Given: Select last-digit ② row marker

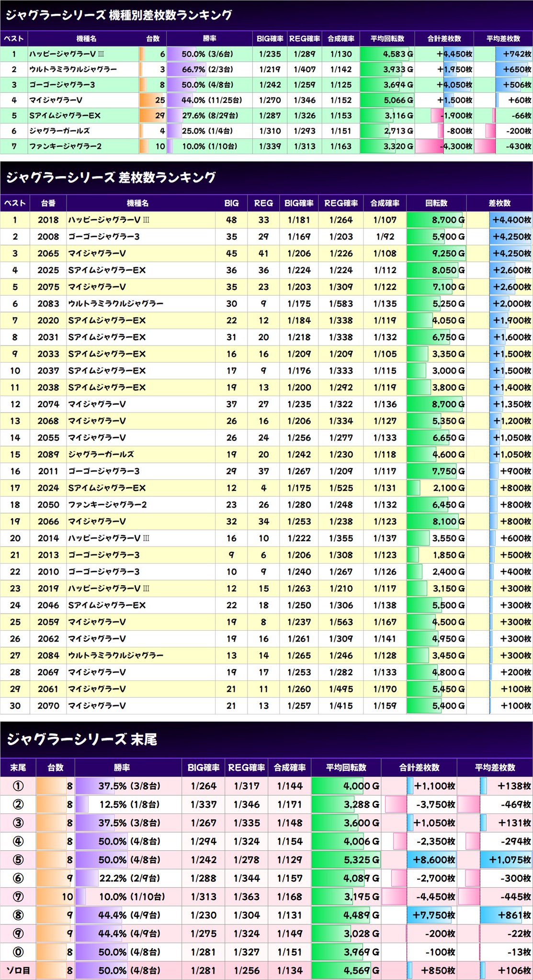Looking at the screenshot, I should point(18,804).
